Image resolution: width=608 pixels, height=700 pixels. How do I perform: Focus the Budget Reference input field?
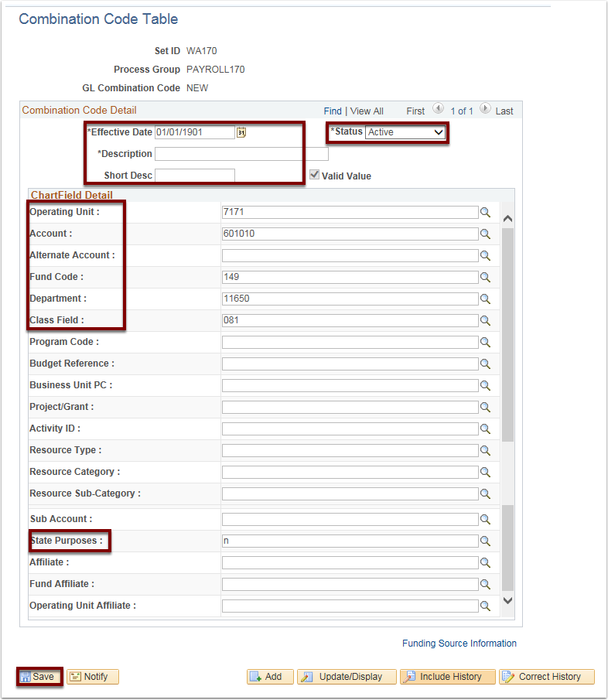pos(350,364)
